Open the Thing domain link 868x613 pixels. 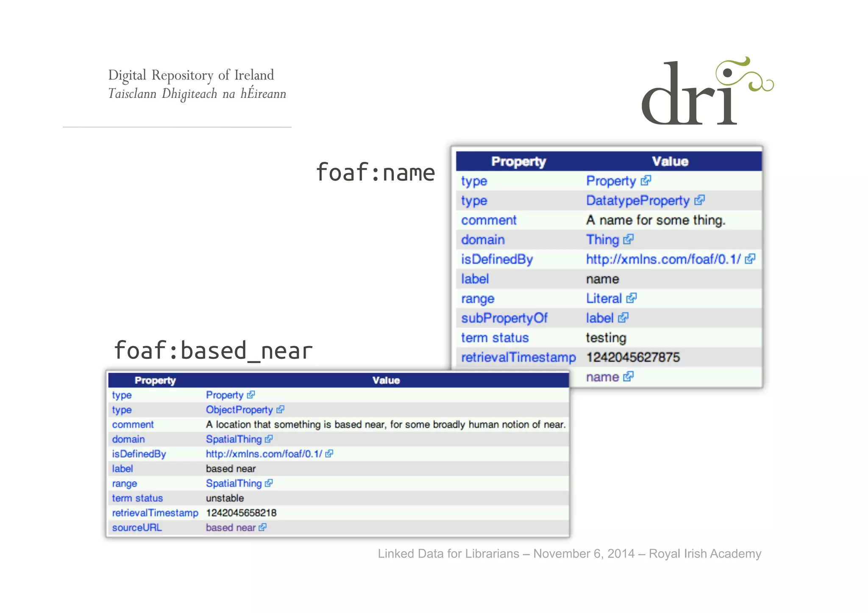[x=603, y=240]
